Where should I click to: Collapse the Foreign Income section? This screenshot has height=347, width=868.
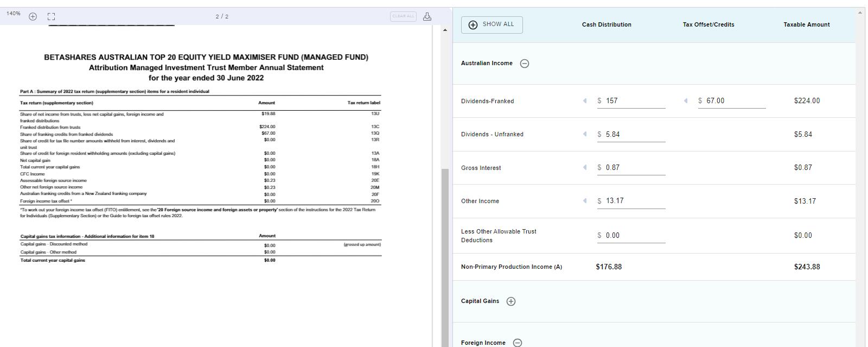(x=518, y=343)
